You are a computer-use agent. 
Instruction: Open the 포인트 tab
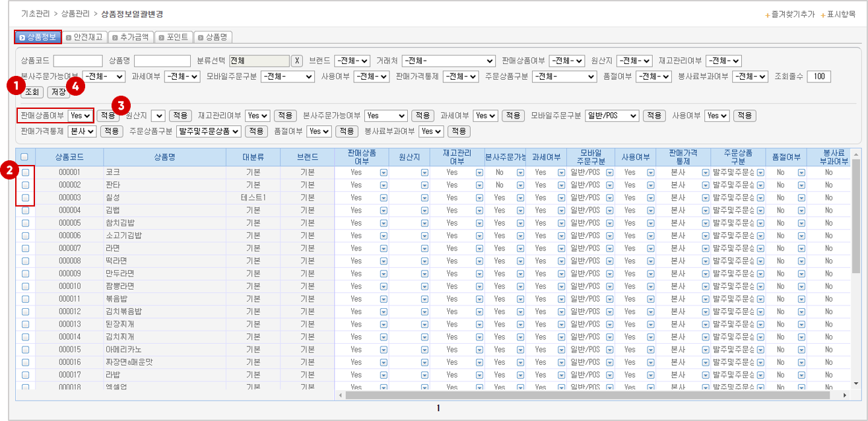(x=173, y=37)
